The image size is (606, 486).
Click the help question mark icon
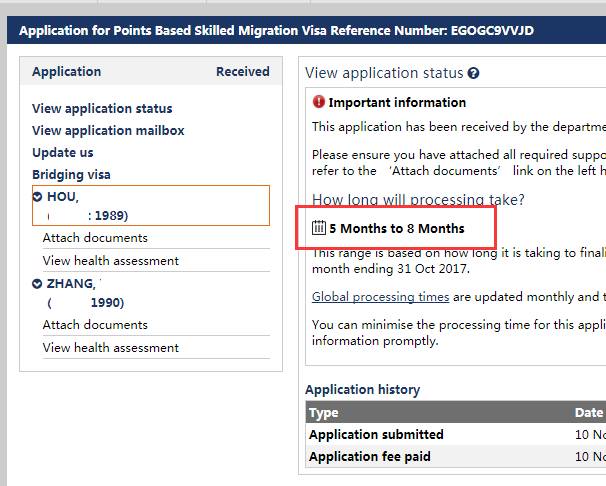(x=473, y=73)
